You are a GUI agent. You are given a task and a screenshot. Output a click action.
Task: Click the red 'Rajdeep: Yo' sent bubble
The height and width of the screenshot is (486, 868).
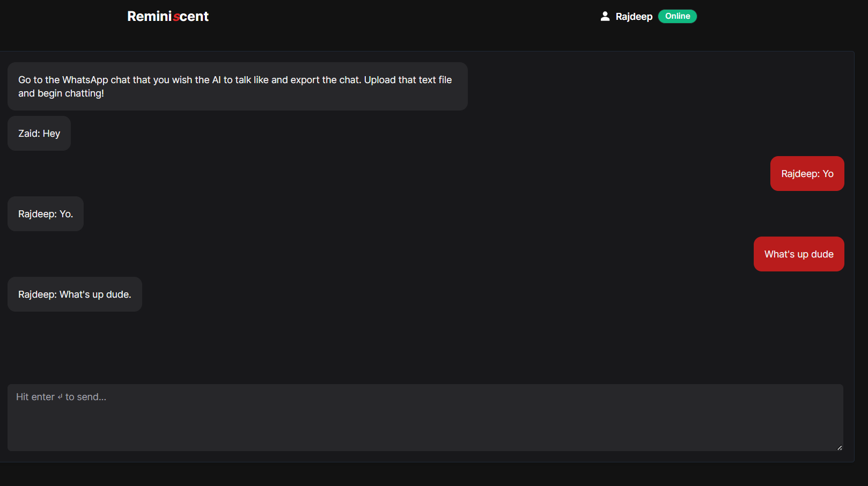pyautogui.click(x=807, y=174)
